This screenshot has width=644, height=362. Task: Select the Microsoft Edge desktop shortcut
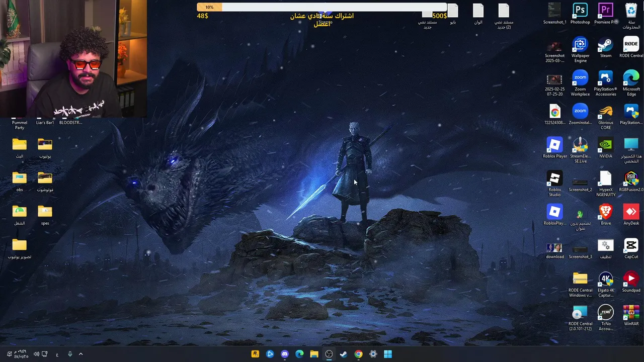coord(631,83)
